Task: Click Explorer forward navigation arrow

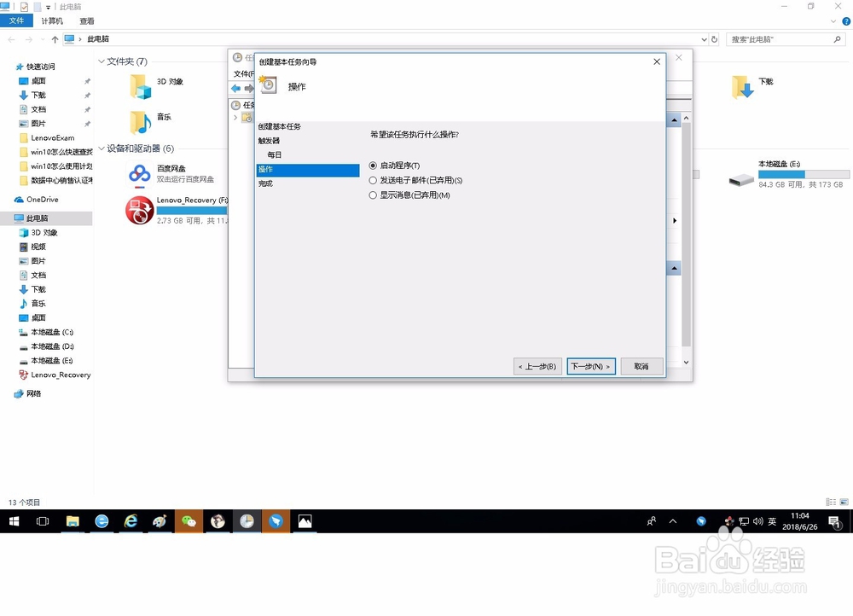Action: pos(29,39)
